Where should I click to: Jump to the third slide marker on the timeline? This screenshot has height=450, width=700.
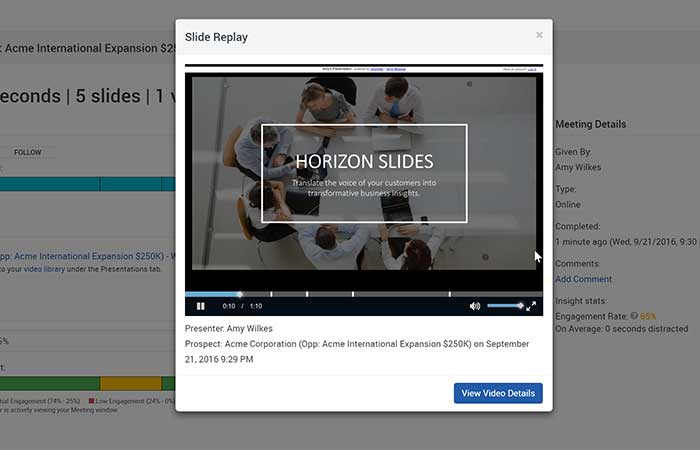click(x=353, y=294)
